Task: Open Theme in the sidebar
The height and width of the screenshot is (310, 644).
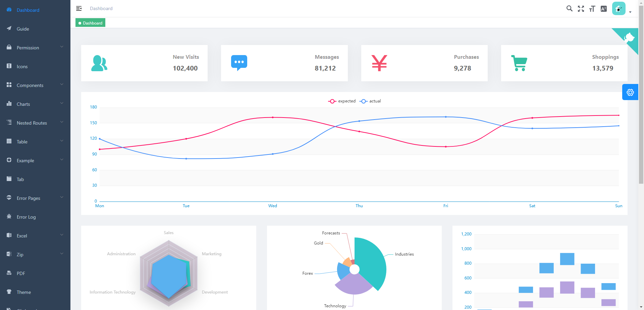Action: click(35, 292)
